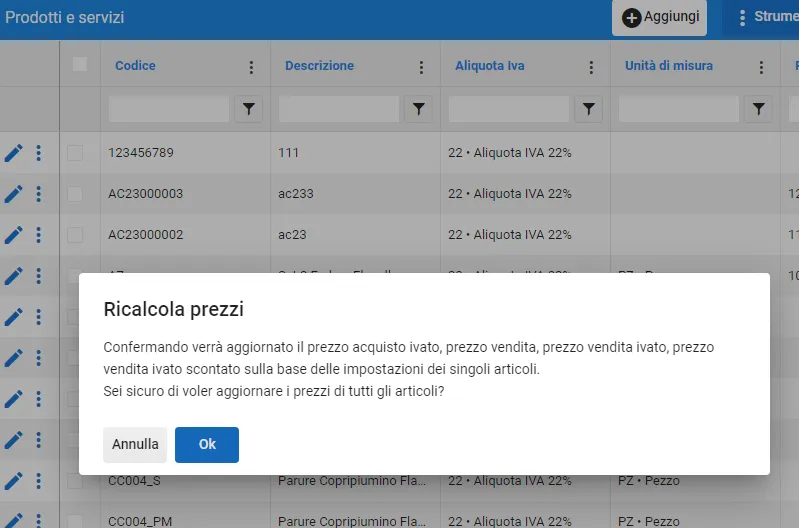Screen dimensions: 799x528
Task: Edit row AC23000003 with pencil icon
Action: coord(14,194)
